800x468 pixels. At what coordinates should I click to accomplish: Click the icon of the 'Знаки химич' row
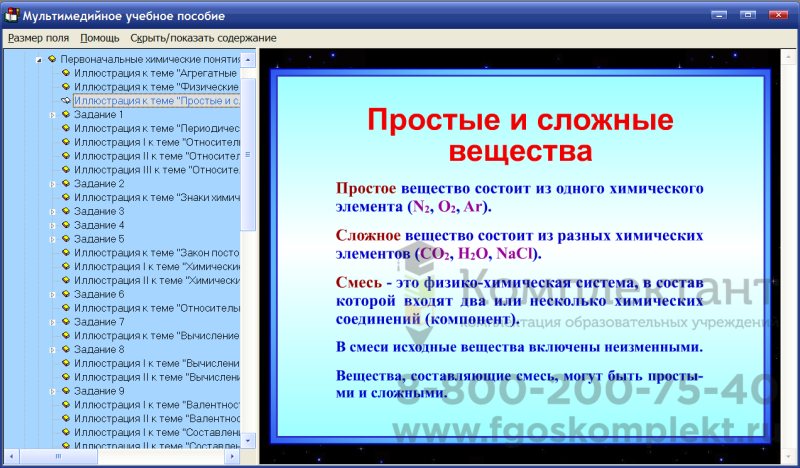pos(66,197)
